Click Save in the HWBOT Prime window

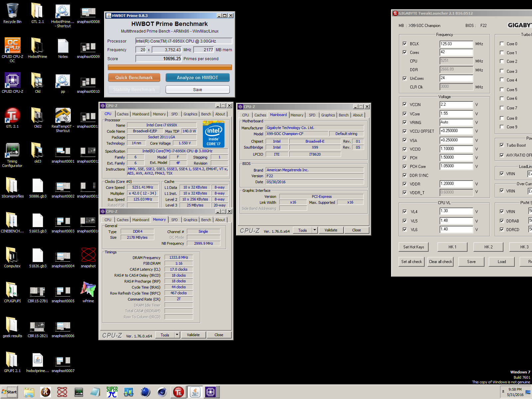[198, 89]
